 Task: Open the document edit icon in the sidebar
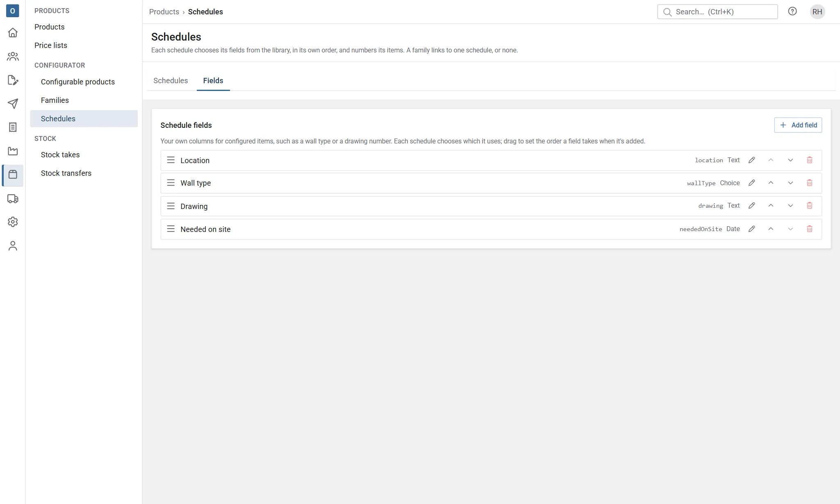tap(13, 80)
